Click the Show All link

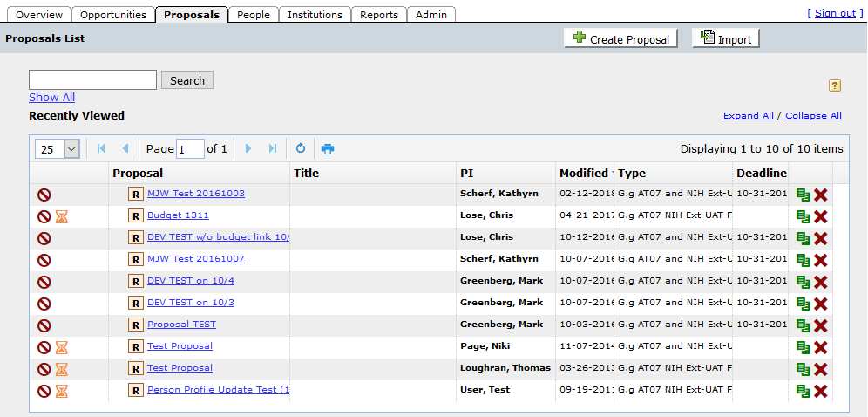coord(51,98)
